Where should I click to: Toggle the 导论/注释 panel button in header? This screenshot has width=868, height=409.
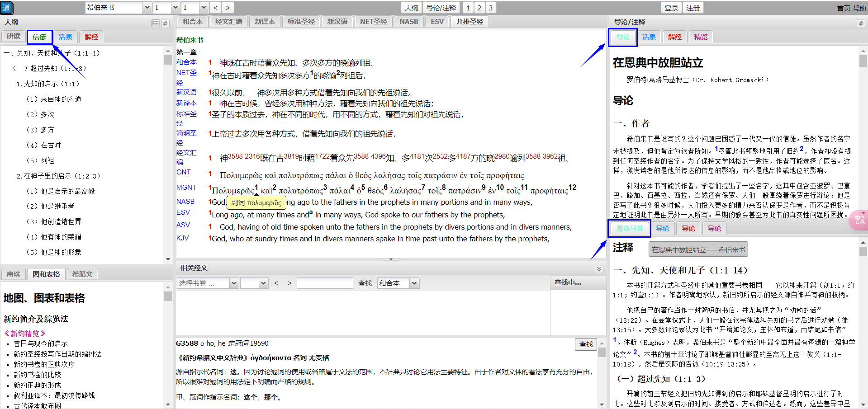441,8
